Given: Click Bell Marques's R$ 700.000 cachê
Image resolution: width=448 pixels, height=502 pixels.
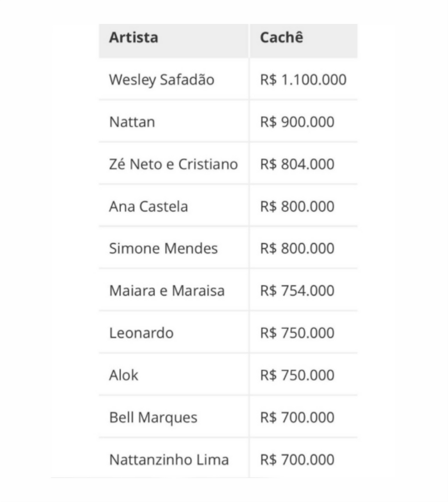Looking at the screenshot, I should pyautogui.click(x=297, y=417).
